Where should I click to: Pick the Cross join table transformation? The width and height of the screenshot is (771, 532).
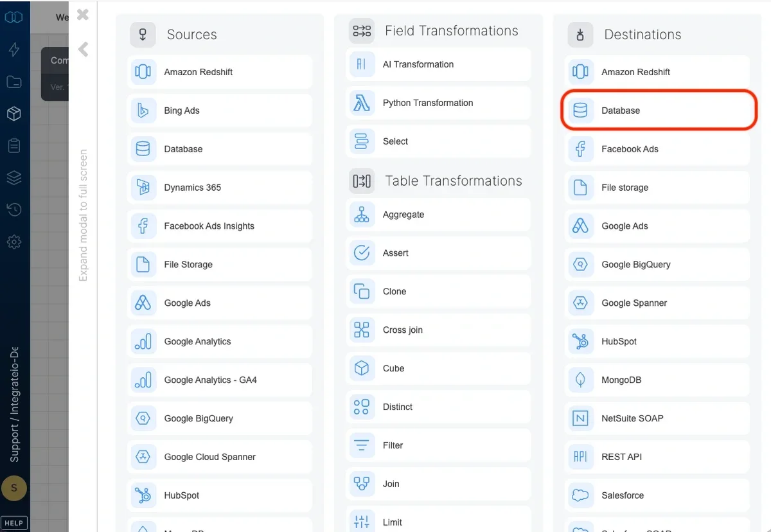click(438, 330)
